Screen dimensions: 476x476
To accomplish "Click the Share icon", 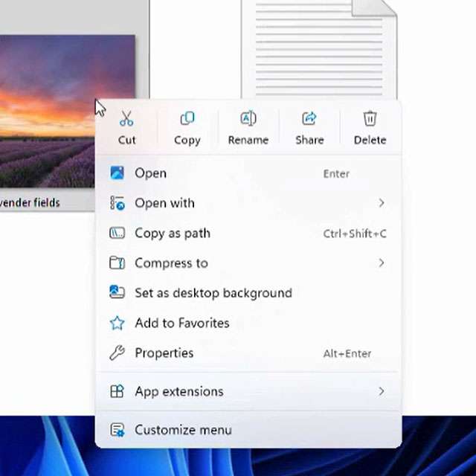I will (309, 118).
